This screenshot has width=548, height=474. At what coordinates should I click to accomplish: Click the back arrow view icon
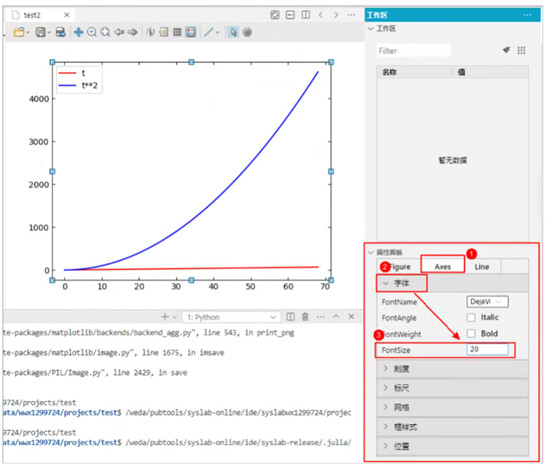tap(119, 33)
